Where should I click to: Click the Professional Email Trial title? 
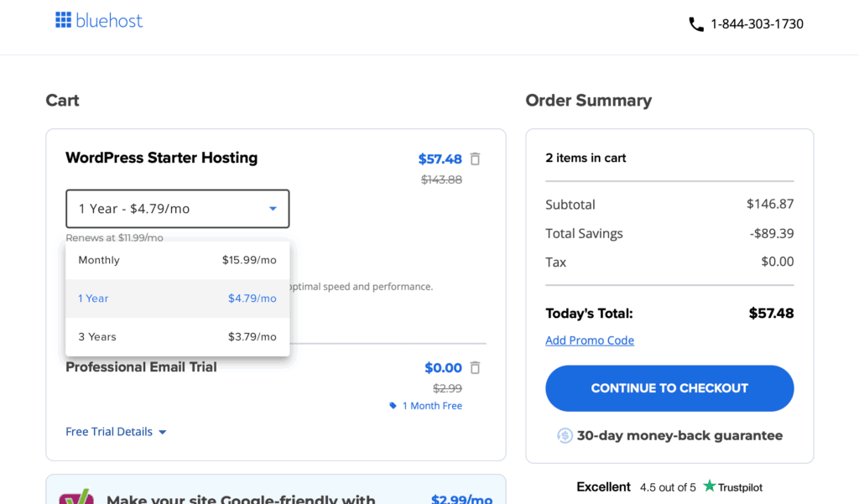tap(141, 367)
